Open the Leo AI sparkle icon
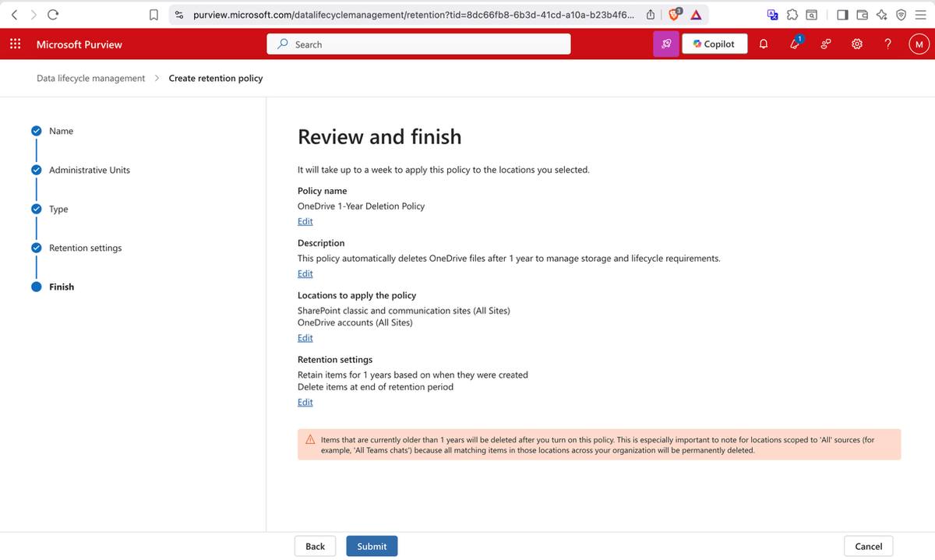The image size is (935, 560). pos(881,14)
